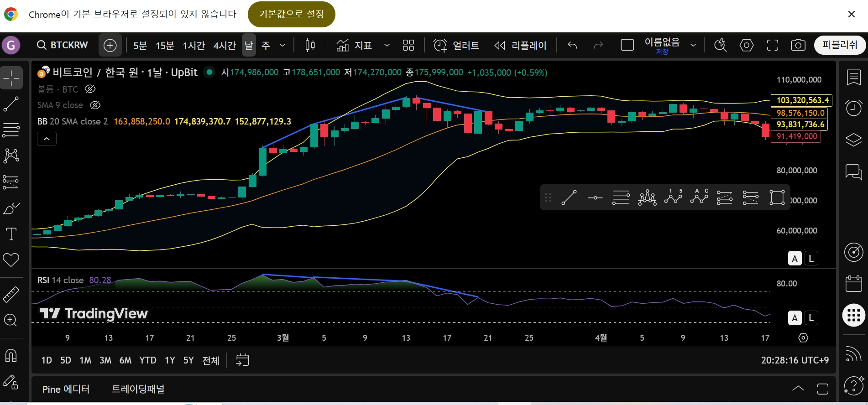Open the layout name 이름없음 dropdown arrow
This screenshot has height=405, width=868.
693,45
